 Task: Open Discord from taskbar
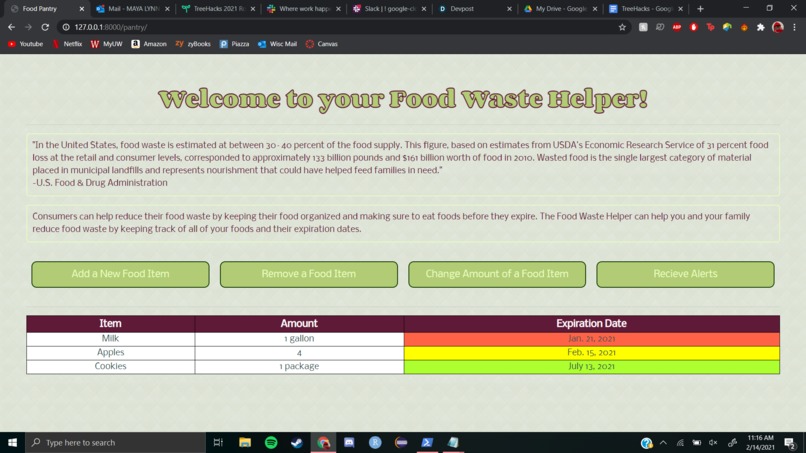349,442
